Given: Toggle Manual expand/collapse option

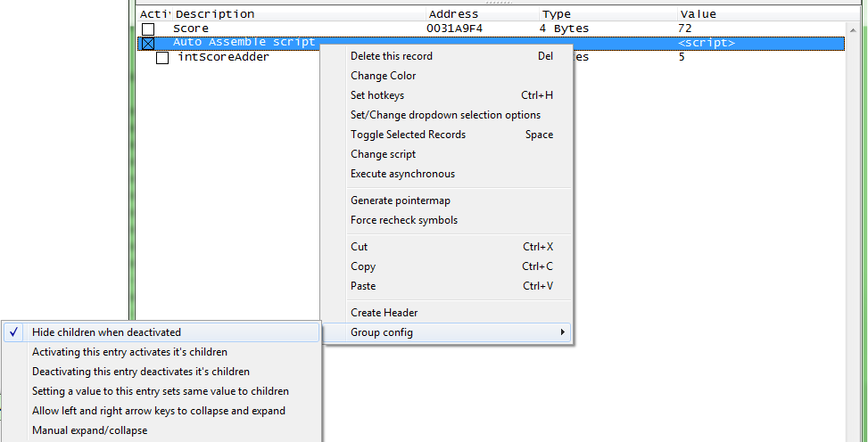Looking at the screenshot, I should pyautogui.click(x=89, y=430).
